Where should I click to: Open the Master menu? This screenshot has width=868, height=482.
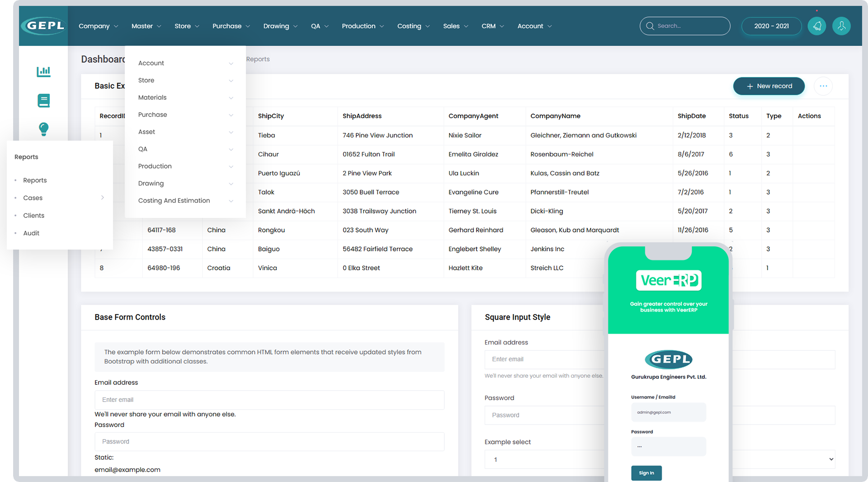[x=146, y=26]
